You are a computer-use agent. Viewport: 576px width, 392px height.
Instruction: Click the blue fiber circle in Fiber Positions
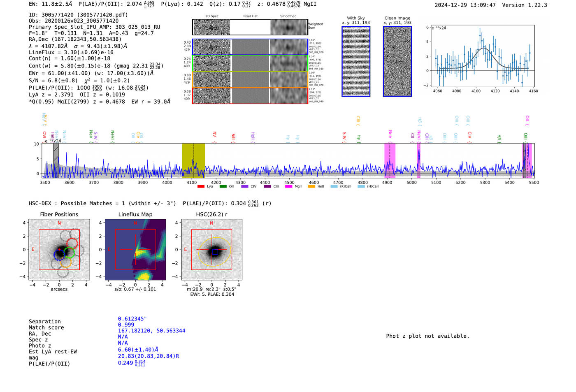pos(60,255)
